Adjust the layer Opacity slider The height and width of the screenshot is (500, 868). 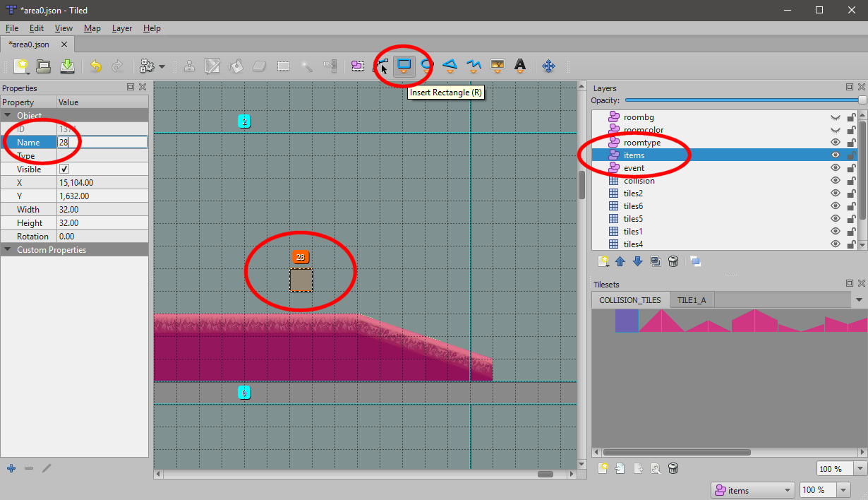point(745,100)
